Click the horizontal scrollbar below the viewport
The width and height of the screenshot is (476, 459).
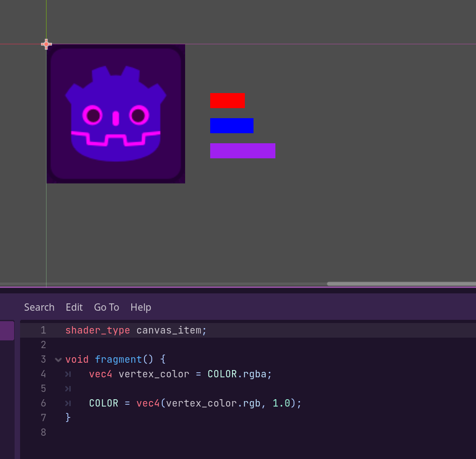point(400,283)
